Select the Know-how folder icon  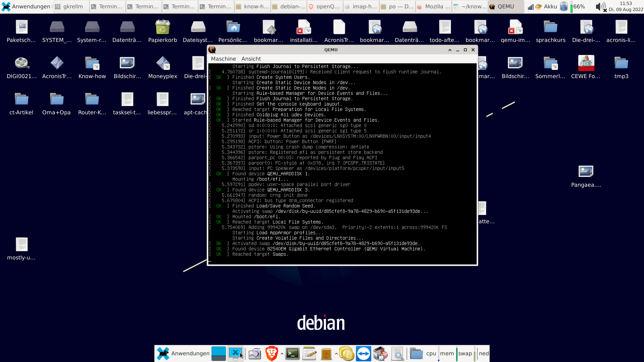click(x=92, y=68)
